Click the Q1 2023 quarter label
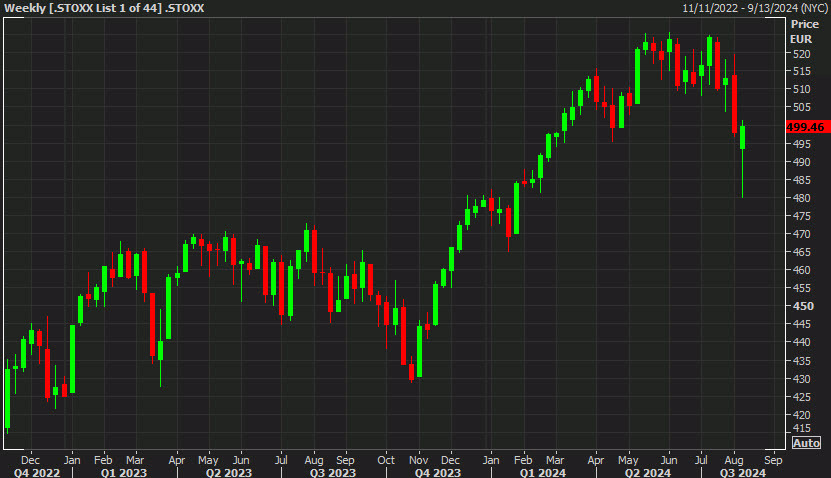Viewport: 831px width, 478px height. (123, 472)
